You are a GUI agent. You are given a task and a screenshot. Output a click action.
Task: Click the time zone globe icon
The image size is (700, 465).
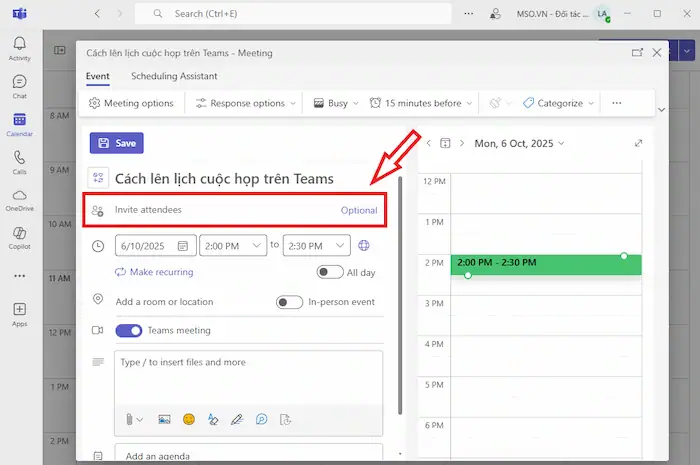coord(364,245)
